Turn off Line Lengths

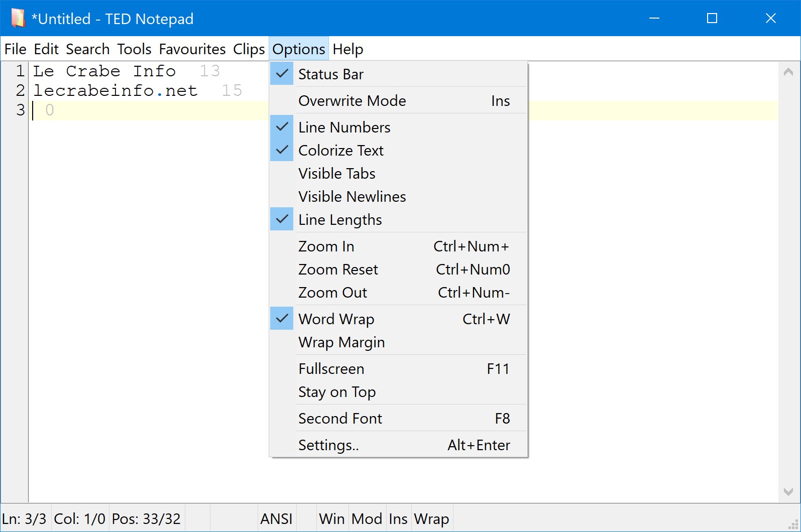click(x=399, y=220)
